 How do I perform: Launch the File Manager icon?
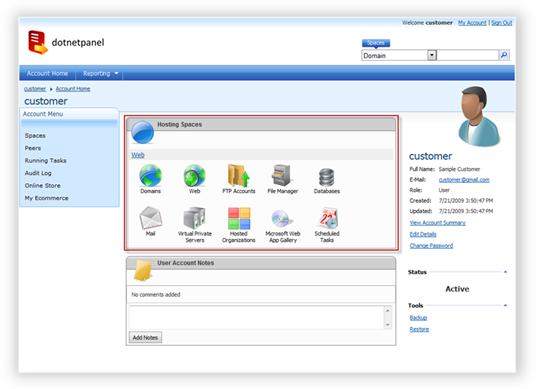282,176
